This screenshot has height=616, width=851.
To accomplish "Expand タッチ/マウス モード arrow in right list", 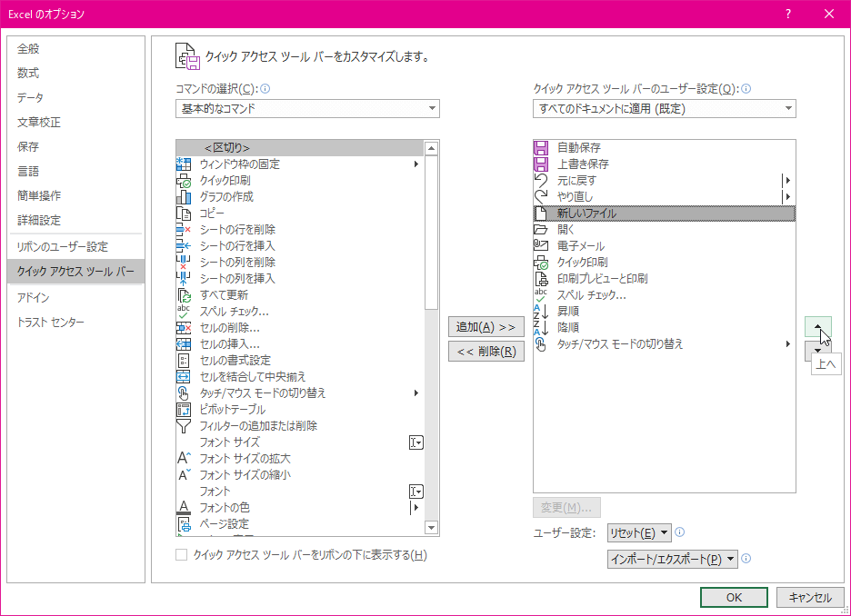I will (788, 343).
